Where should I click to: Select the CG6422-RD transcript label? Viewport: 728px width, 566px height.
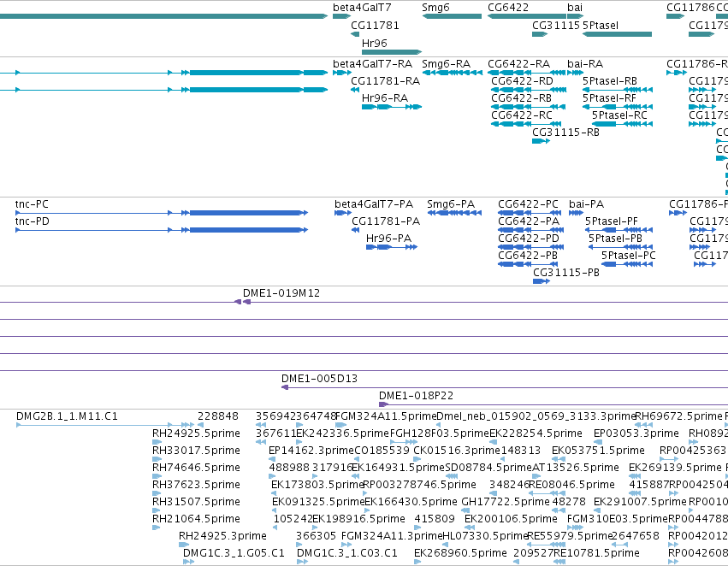coord(523,80)
